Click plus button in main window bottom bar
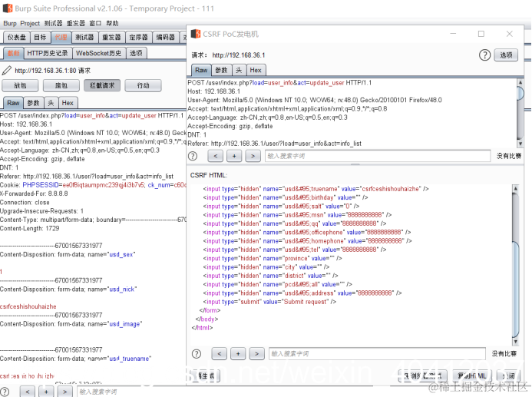 (46, 392)
